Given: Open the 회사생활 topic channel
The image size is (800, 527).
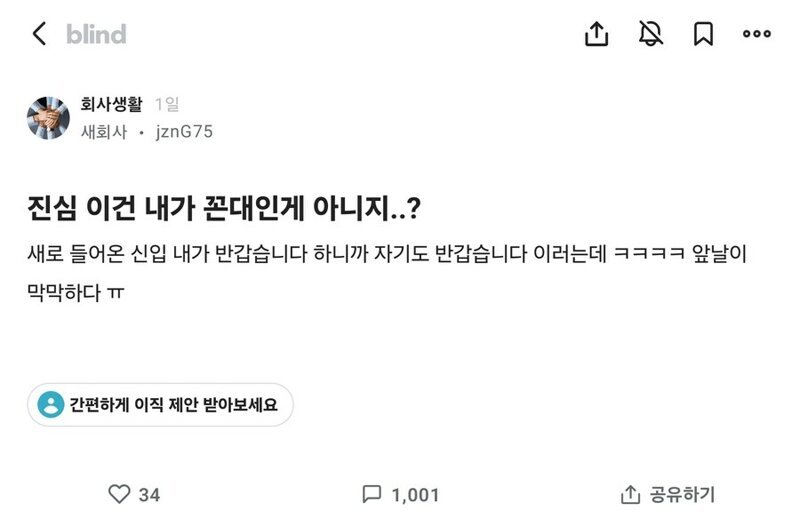Looking at the screenshot, I should click(x=111, y=104).
